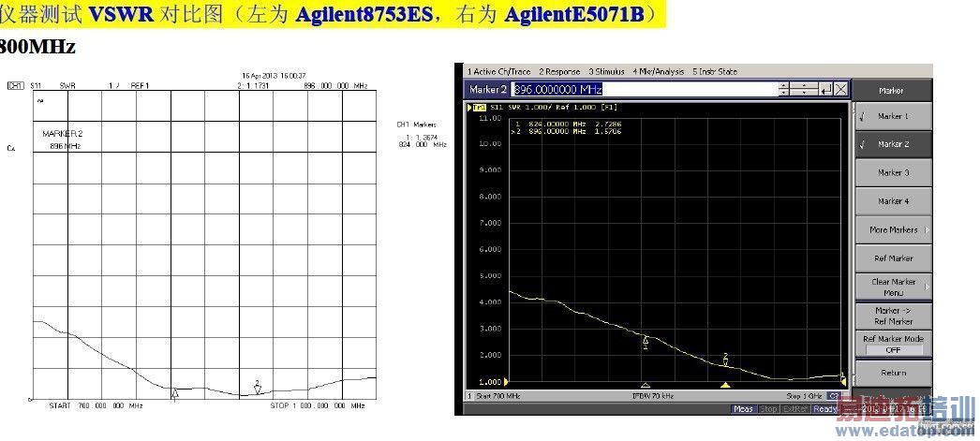Click the Stop 1 GHz readout

pos(805,396)
